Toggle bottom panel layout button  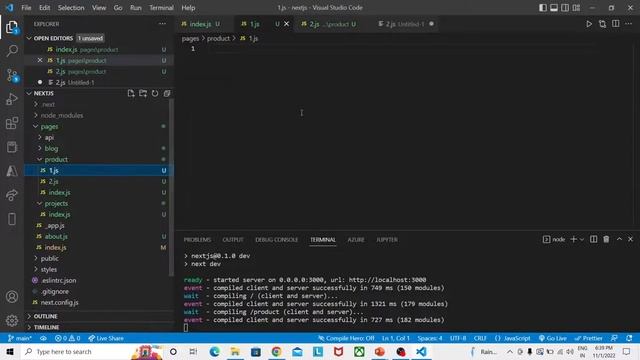tap(554, 8)
